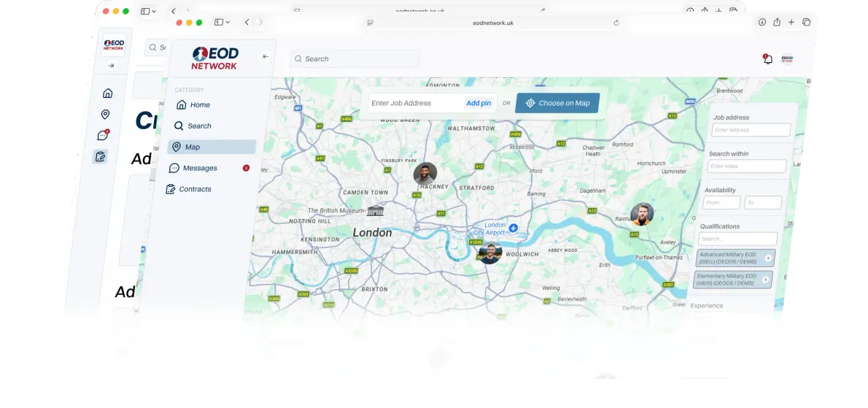Screen dimensions: 868x408
Task: Focus the top Search bar in the front window
Action: [x=354, y=58]
